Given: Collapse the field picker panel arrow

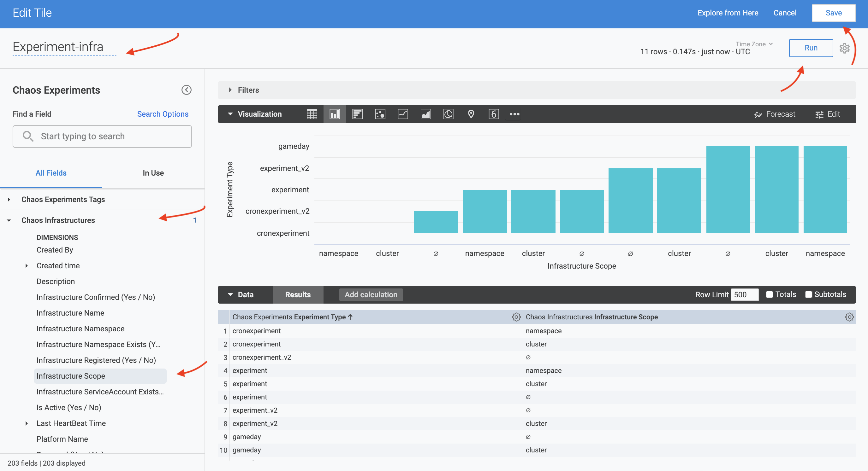Looking at the screenshot, I should click(x=186, y=90).
